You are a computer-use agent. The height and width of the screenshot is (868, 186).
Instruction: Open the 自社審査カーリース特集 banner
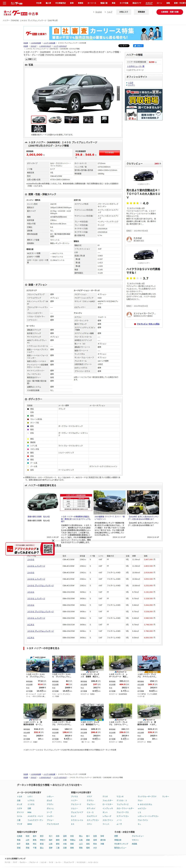[x=93, y=33]
